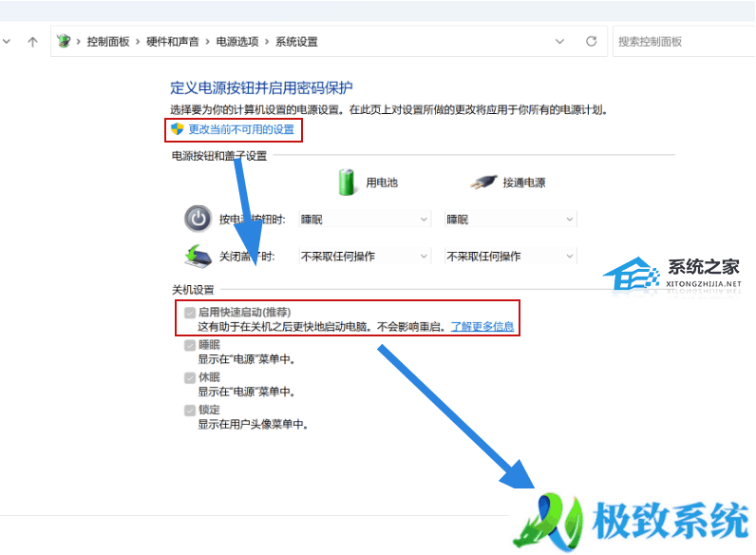Open 了解更多信息 link
756x555 pixels.
[x=482, y=327]
